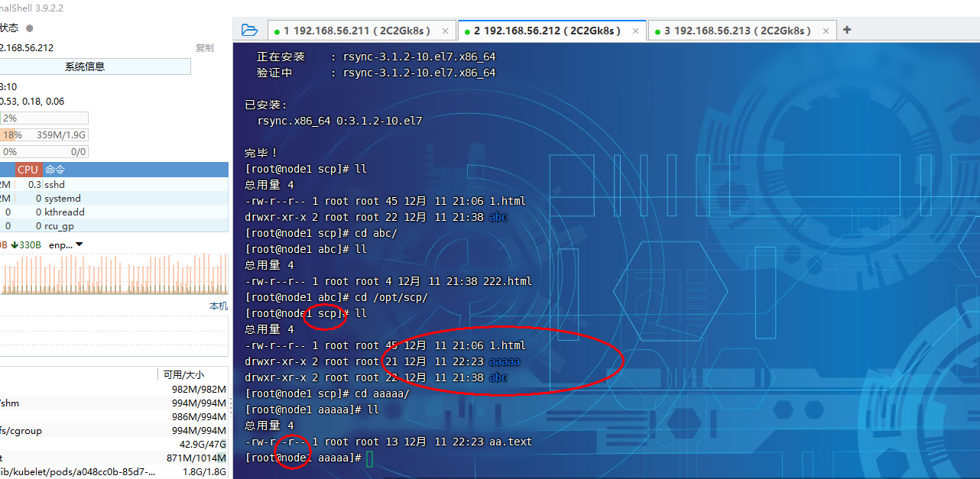The image size is (980, 479).
Task: Select the sshd process row
Action: [x=114, y=184]
